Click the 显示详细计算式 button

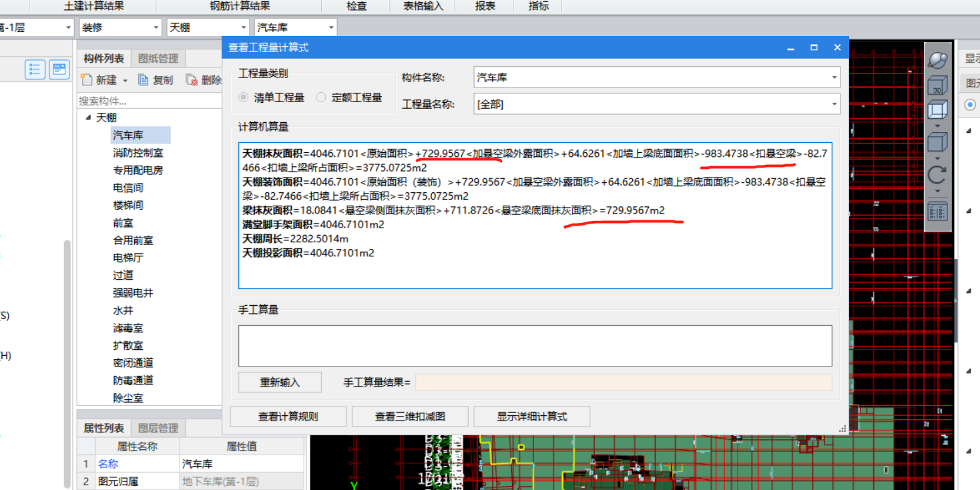532,417
